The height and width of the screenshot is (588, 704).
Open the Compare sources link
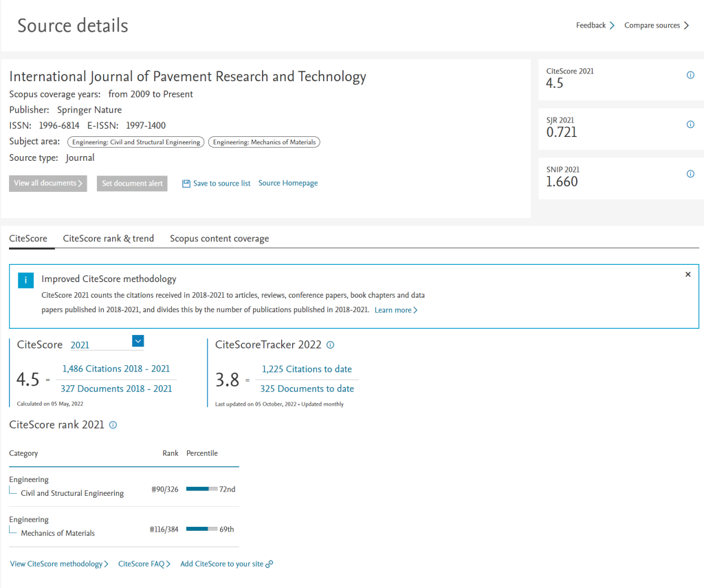(656, 25)
